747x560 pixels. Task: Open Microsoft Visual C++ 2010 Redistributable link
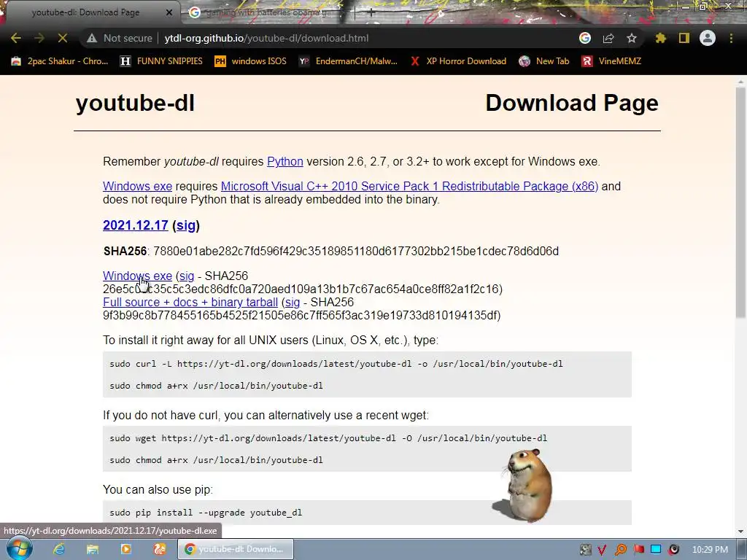(x=409, y=186)
